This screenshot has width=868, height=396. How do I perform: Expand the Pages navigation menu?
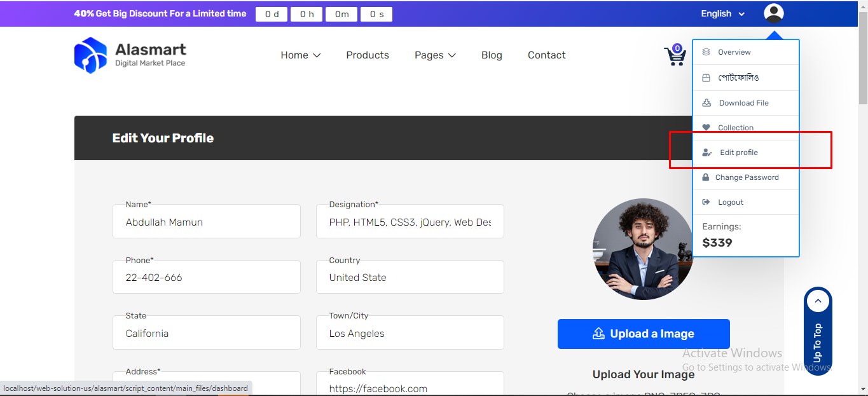(x=435, y=55)
